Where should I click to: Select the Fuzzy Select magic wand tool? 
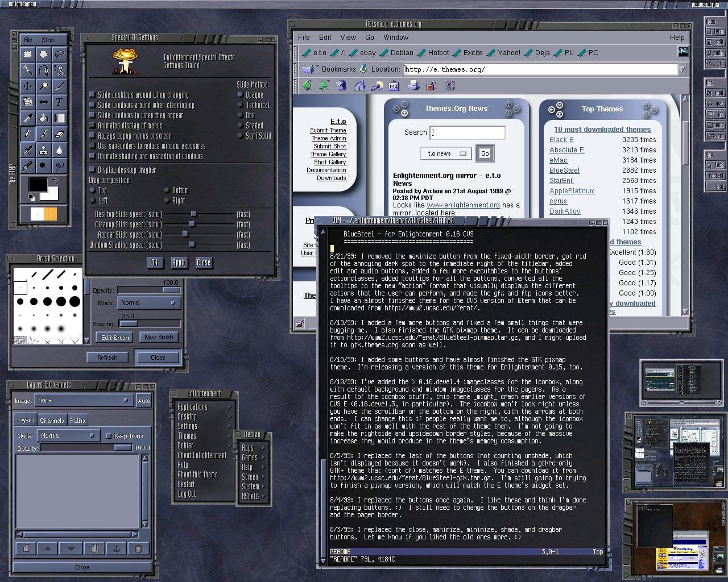click(x=27, y=70)
